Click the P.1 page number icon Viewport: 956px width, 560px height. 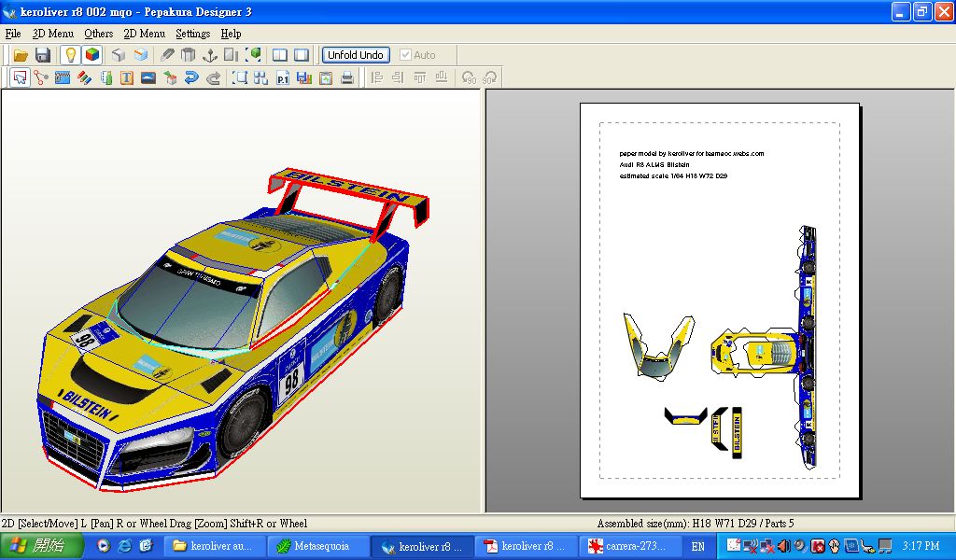click(283, 78)
